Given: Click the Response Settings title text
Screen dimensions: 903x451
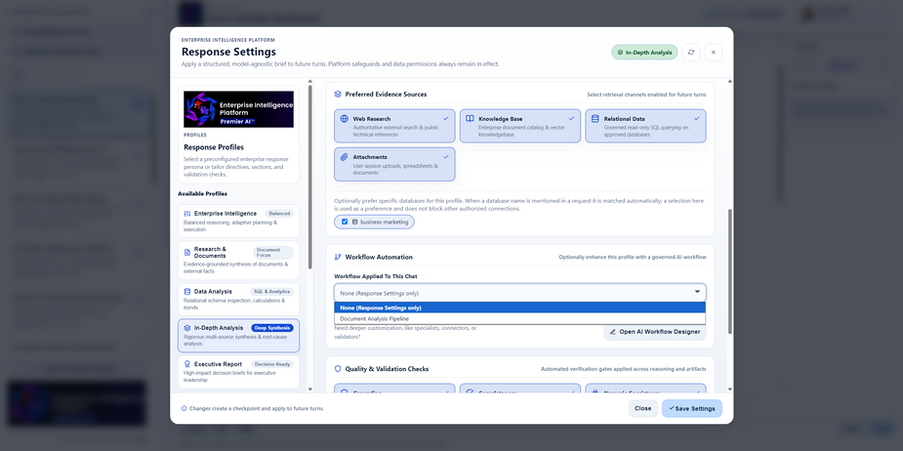Looking at the screenshot, I should click(229, 52).
